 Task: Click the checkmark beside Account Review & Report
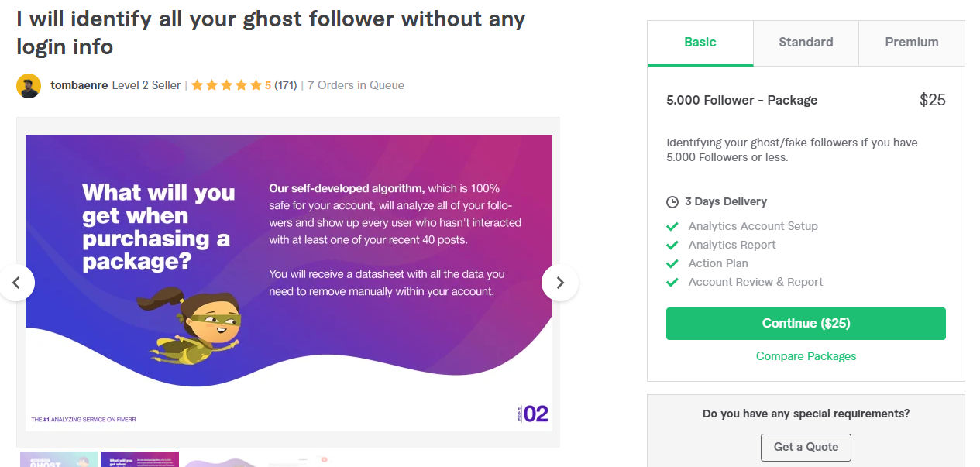click(672, 282)
